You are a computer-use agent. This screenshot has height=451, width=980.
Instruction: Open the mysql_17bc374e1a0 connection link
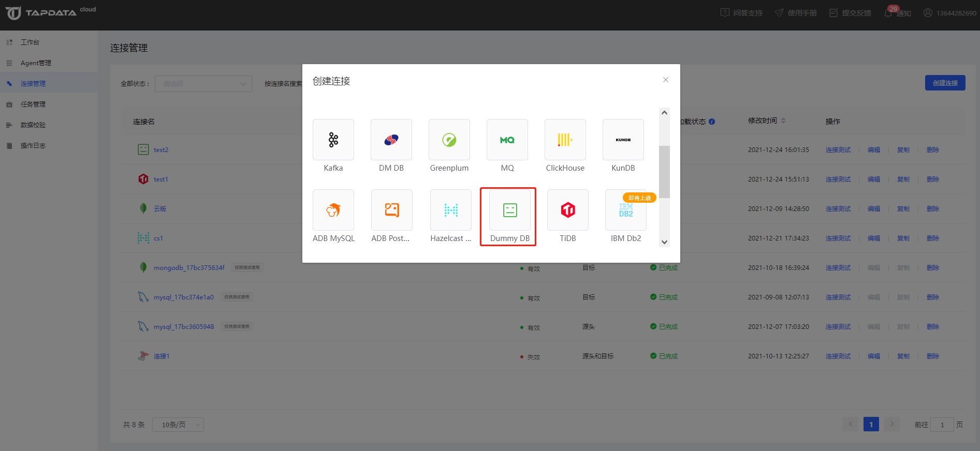[x=184, y=297]
